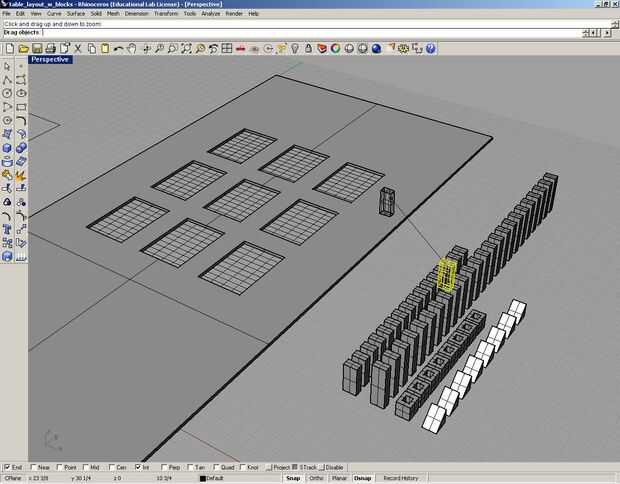Click the Print icon in toolbar
Image resolution: width=620 pixels, height=484 pixels.
(x=51, y=49)
